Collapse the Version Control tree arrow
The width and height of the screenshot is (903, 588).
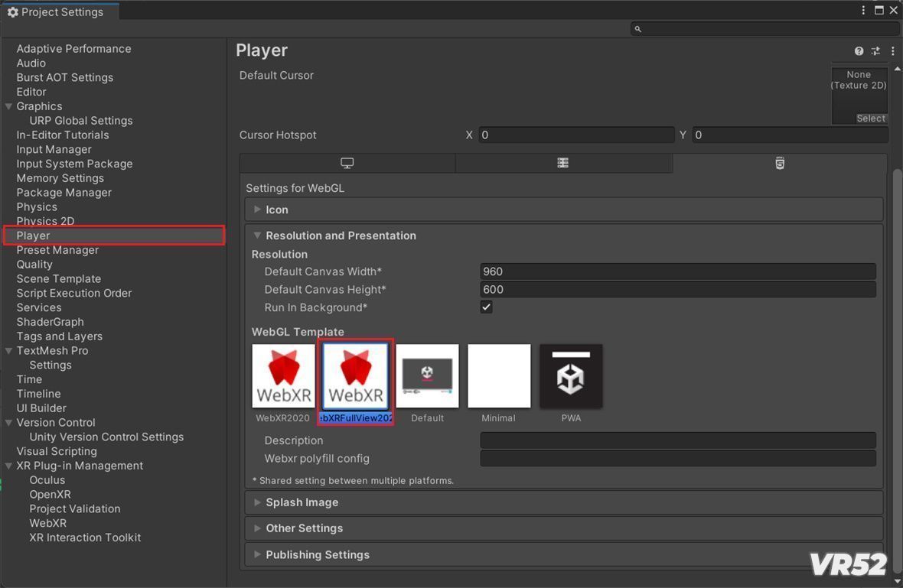tap(8, 423)
